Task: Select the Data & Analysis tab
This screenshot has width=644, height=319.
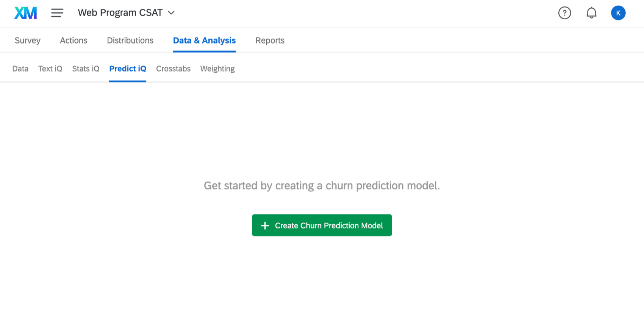Action: pyautogui.click(x=204, y=40)
